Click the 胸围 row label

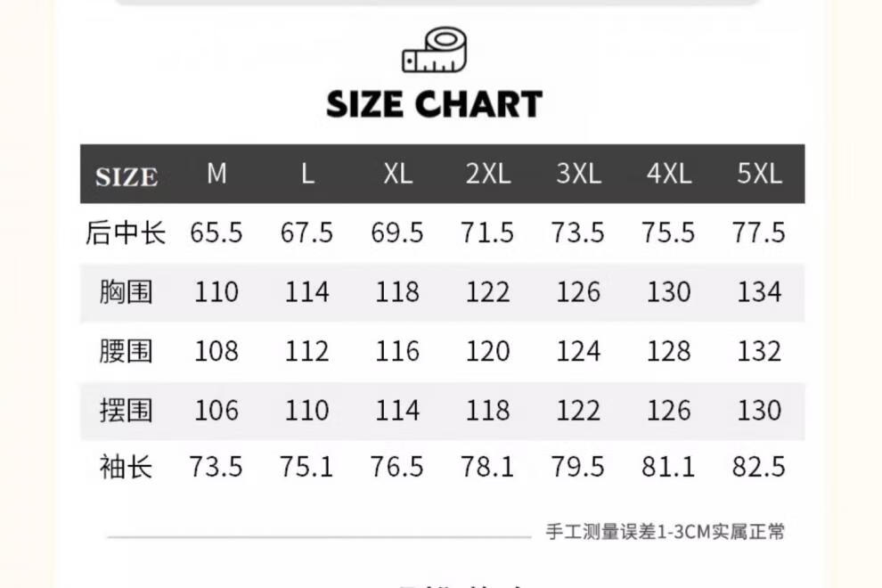click(126, 292)
